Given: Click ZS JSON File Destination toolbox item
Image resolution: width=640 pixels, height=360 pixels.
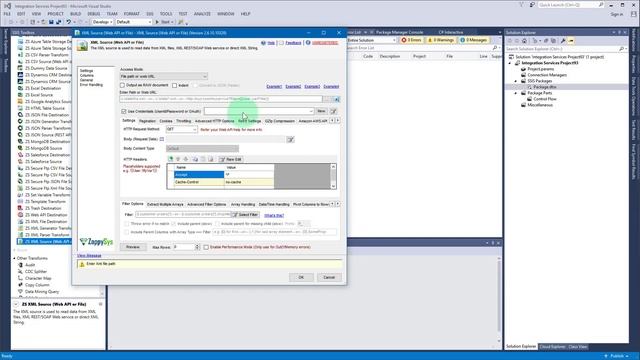Looking at the screenshot, I should coord(44,115).
